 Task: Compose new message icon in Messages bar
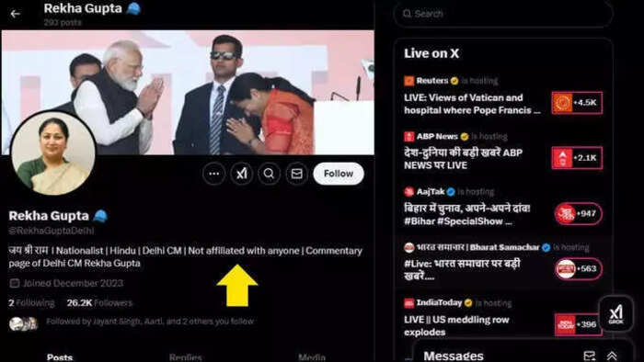[590, 356]
